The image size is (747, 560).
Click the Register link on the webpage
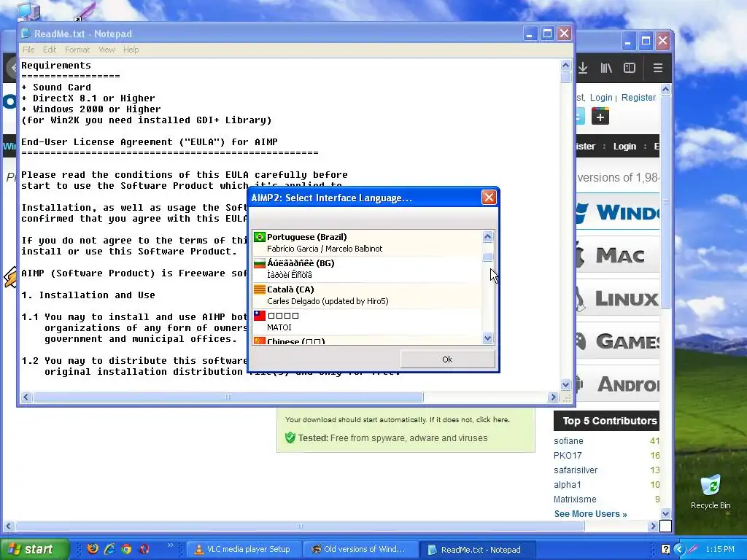(x=638, y=98)
